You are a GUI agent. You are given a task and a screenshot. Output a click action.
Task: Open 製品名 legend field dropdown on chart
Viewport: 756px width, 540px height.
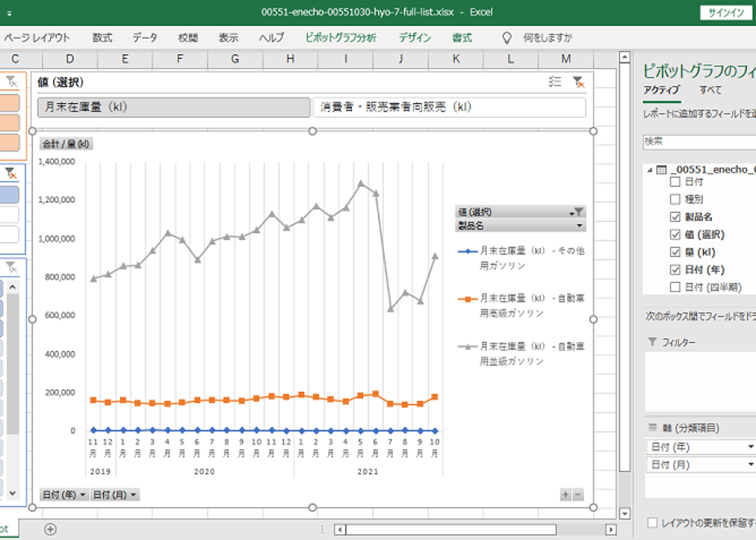tap(579, 225)
